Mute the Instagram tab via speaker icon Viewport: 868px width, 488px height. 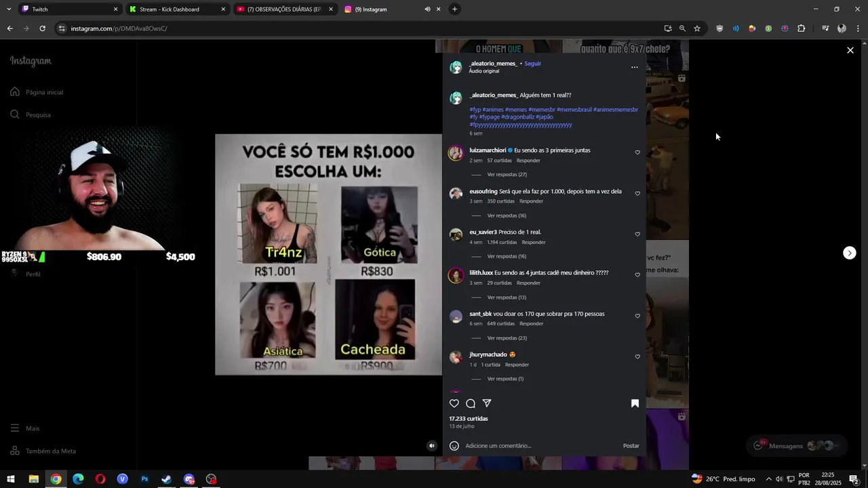click(427, 9)
